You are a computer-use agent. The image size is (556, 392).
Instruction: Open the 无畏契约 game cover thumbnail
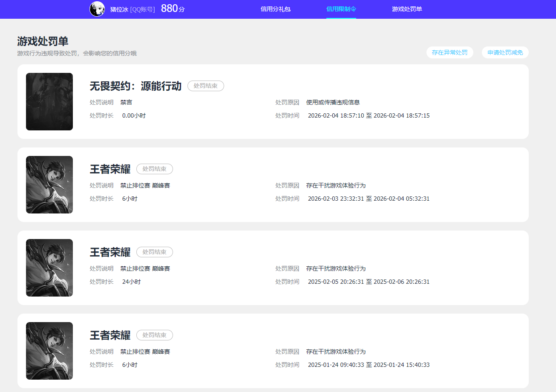coord(49,101)
